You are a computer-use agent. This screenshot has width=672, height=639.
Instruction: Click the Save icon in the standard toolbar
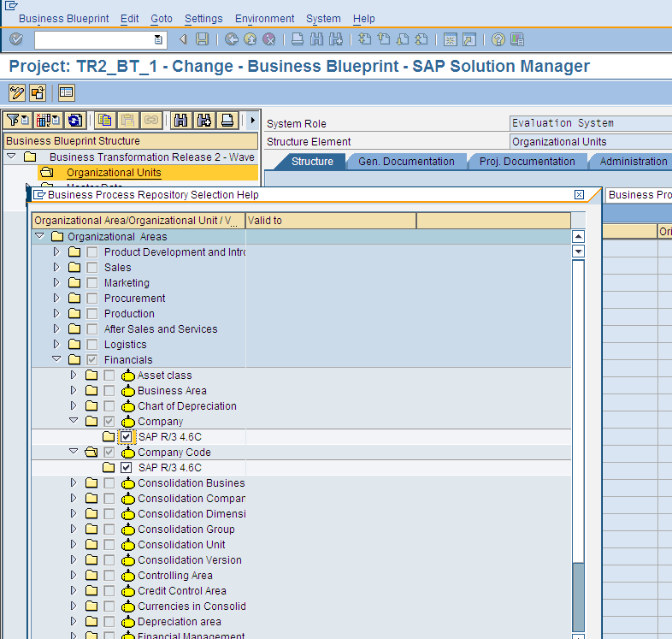pos(202,39)
